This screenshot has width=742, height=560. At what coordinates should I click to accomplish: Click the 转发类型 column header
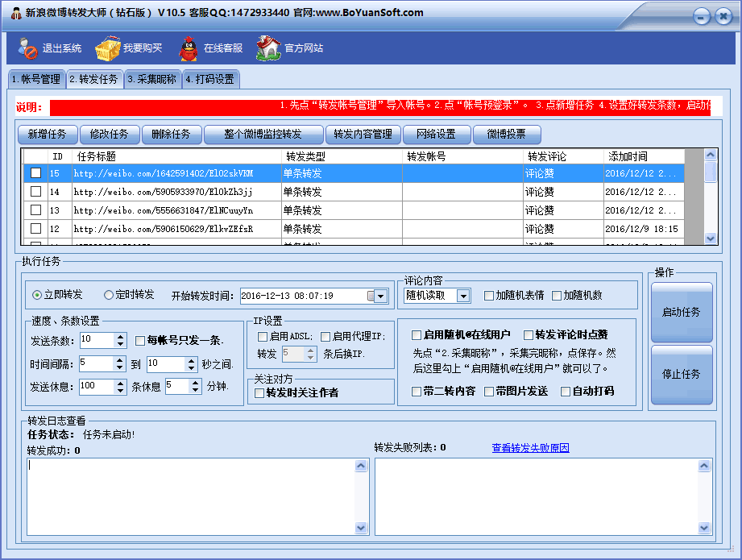pos(342,156)
